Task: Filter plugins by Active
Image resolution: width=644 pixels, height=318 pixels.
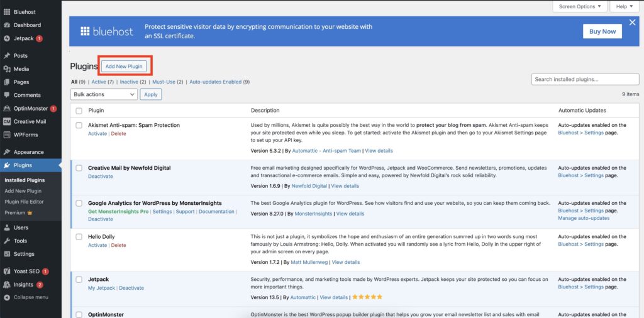Action: click(x=99, y=82)
